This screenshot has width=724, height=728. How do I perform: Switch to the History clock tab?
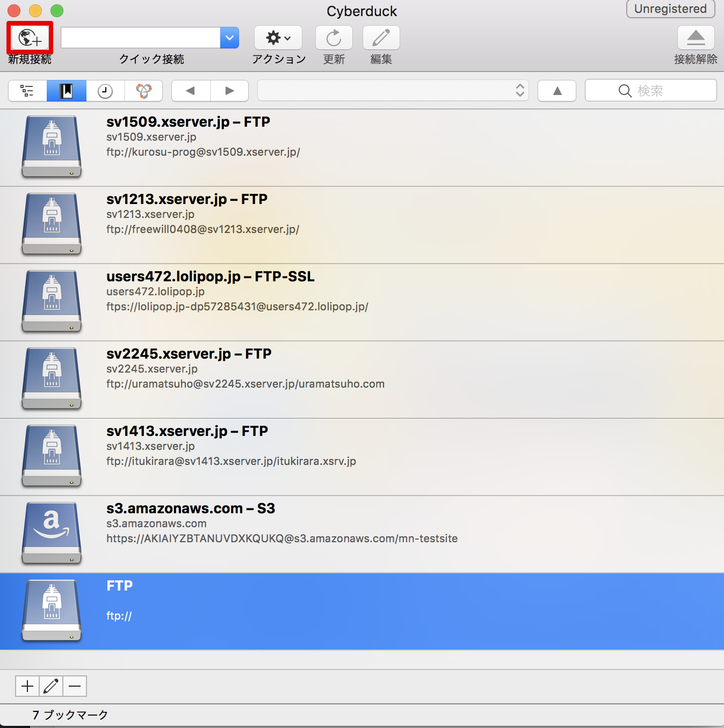[105, 91]
